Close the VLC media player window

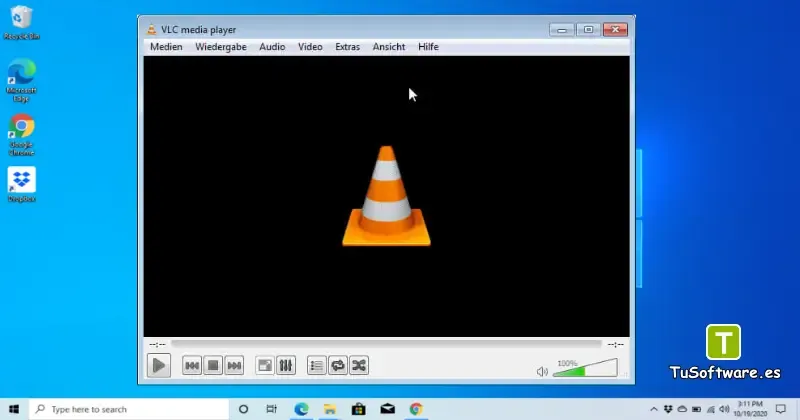tap(615, 30)
